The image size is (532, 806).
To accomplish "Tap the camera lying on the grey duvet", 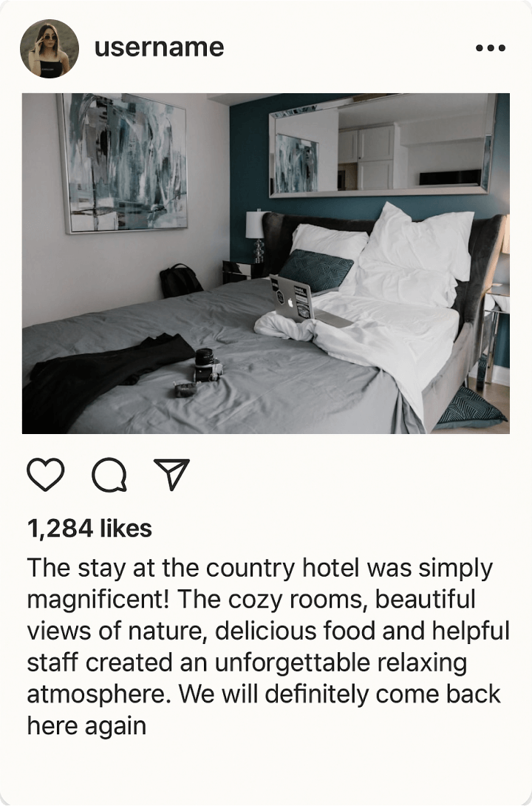I will (x=208, y=365).
